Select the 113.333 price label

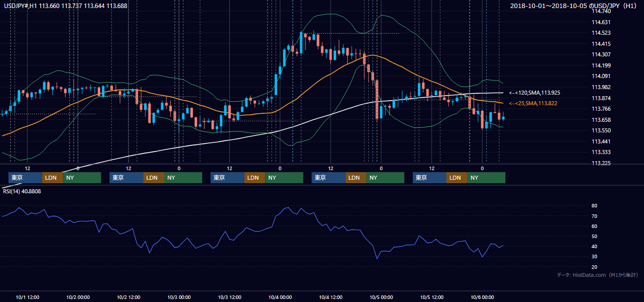point(601,152)
